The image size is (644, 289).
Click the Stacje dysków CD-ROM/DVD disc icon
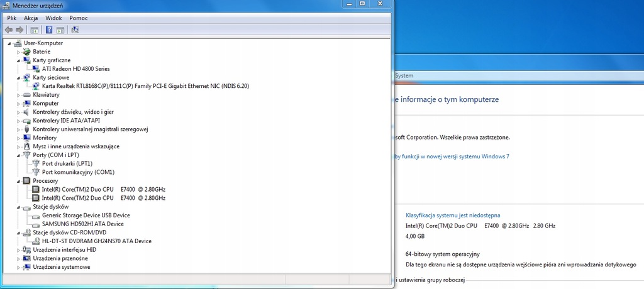26,232
